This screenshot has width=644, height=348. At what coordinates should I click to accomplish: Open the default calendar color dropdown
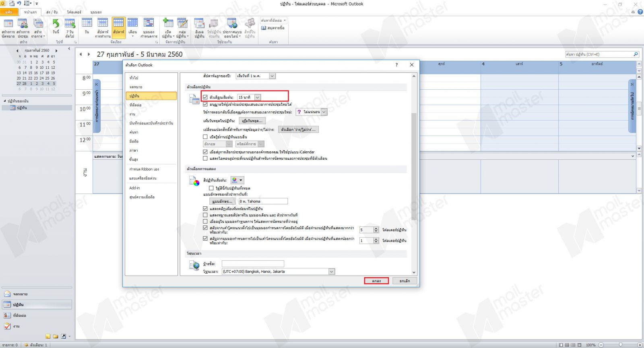click(x=237, y=180)
